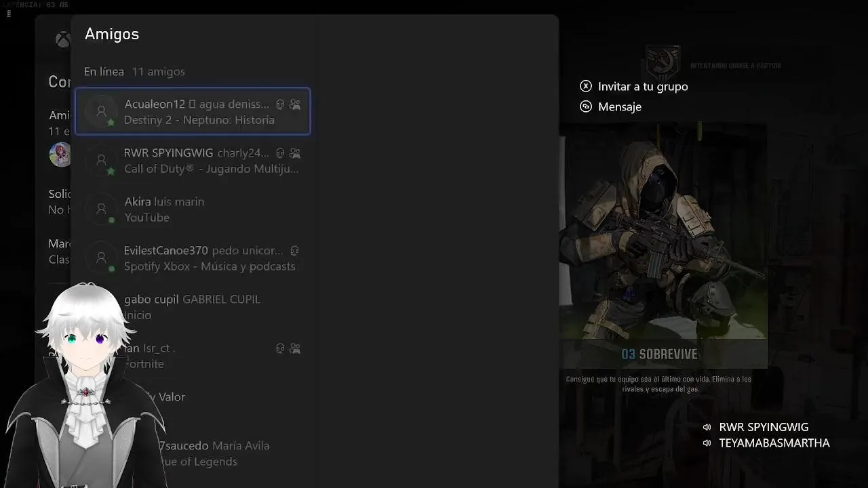Click the '11 amigos' count text

coord(158,71)
